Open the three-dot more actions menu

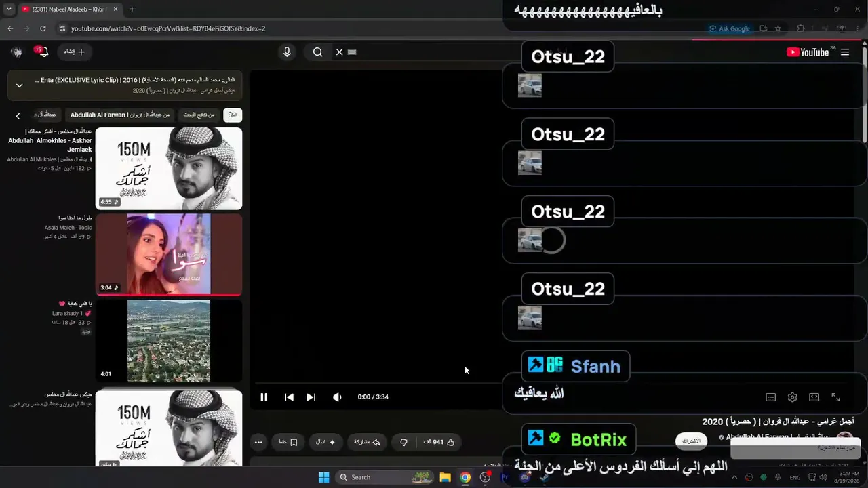point(258,442)
